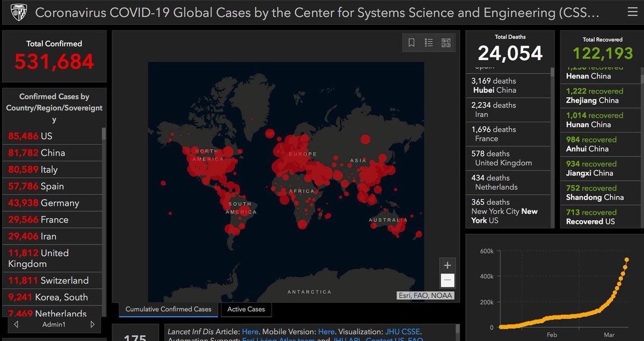Click the 'Admin1' label in list navigator

click(54, 324)
